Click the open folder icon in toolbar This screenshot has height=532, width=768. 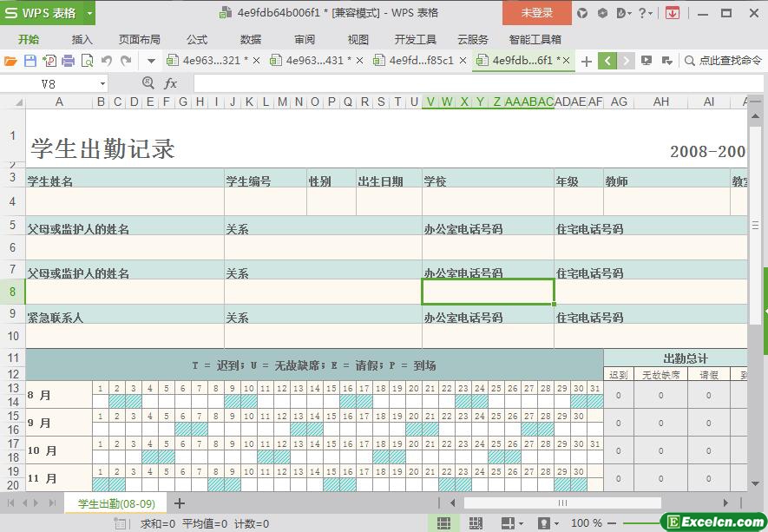10,61
